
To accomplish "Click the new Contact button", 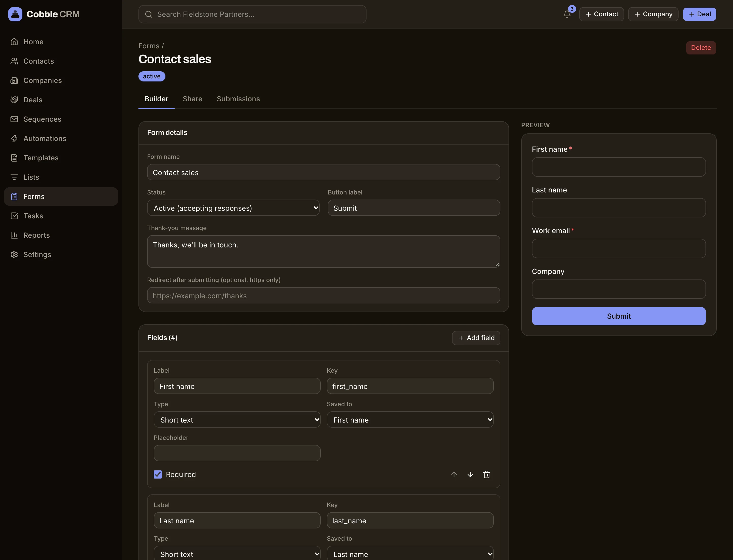I will coord(601,14).
